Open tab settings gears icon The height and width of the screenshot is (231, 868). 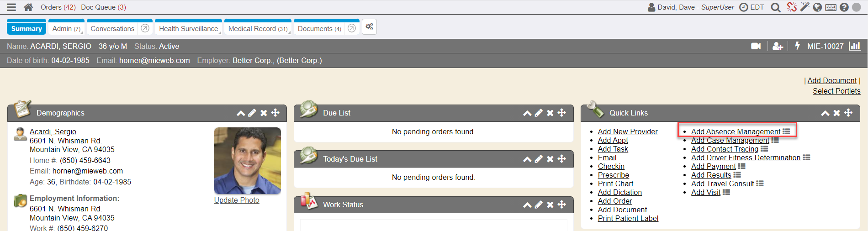pos(369,27)
